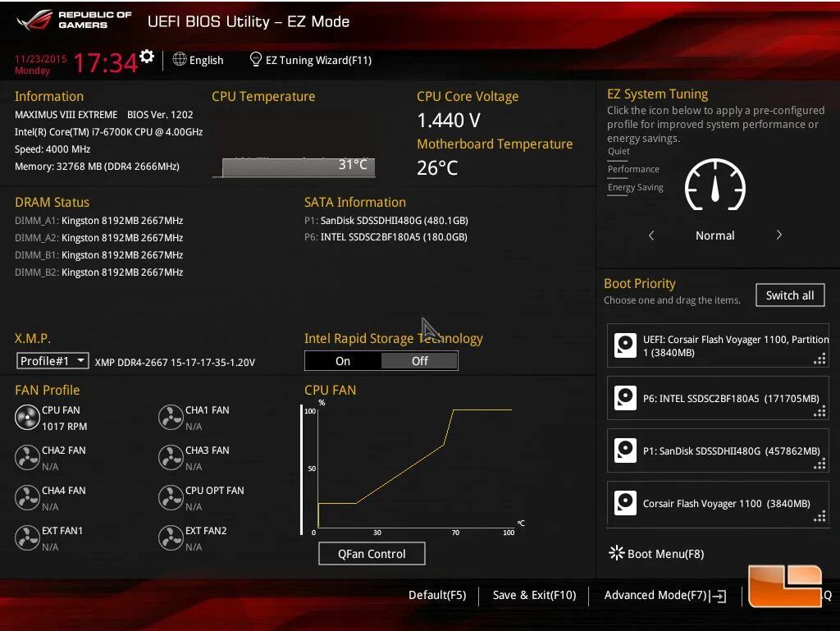Grab drag handle of P1 SanDisk boot entry
The image size is (840, 631).
coord(819,464)
